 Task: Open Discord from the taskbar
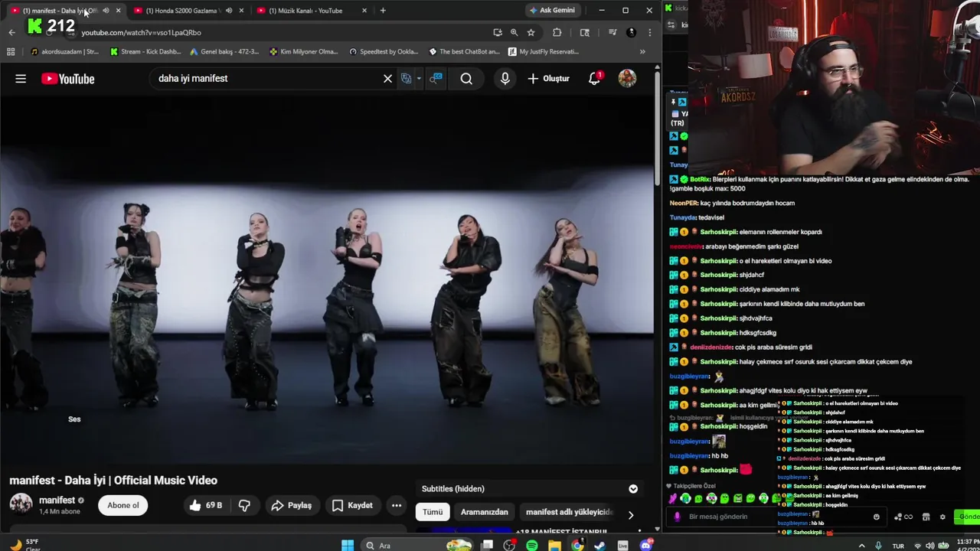tap(645, 546)
